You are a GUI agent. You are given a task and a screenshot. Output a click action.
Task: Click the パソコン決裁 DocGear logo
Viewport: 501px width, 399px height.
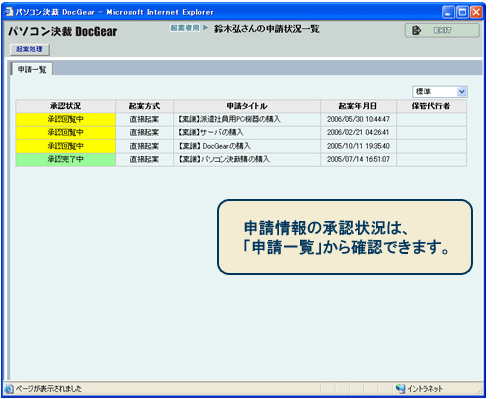63,32
